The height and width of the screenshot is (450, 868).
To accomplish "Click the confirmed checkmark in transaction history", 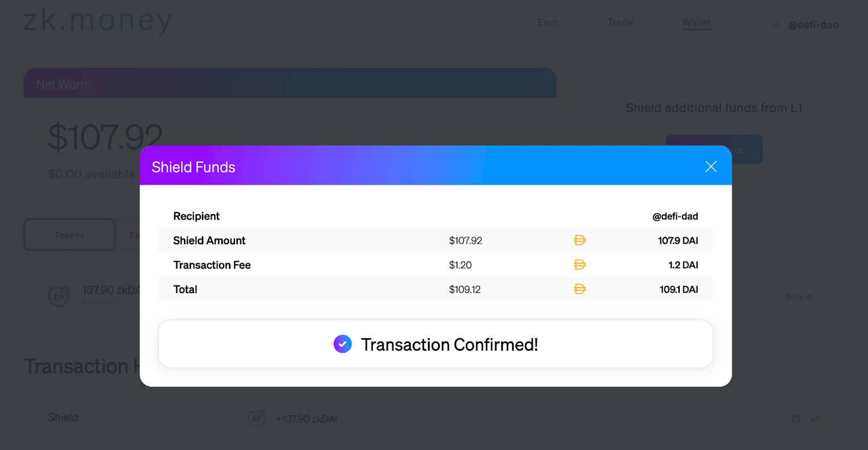I will coord(814,419).
